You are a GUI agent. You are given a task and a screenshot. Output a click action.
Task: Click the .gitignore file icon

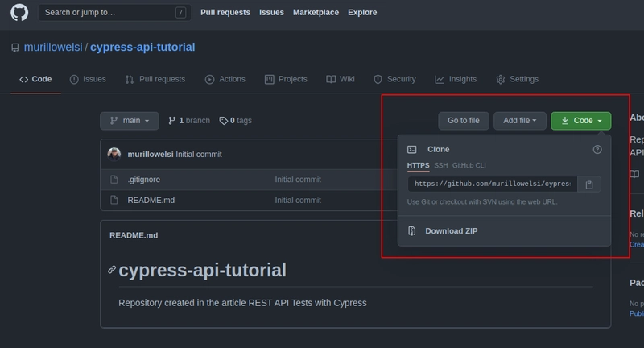114,180
